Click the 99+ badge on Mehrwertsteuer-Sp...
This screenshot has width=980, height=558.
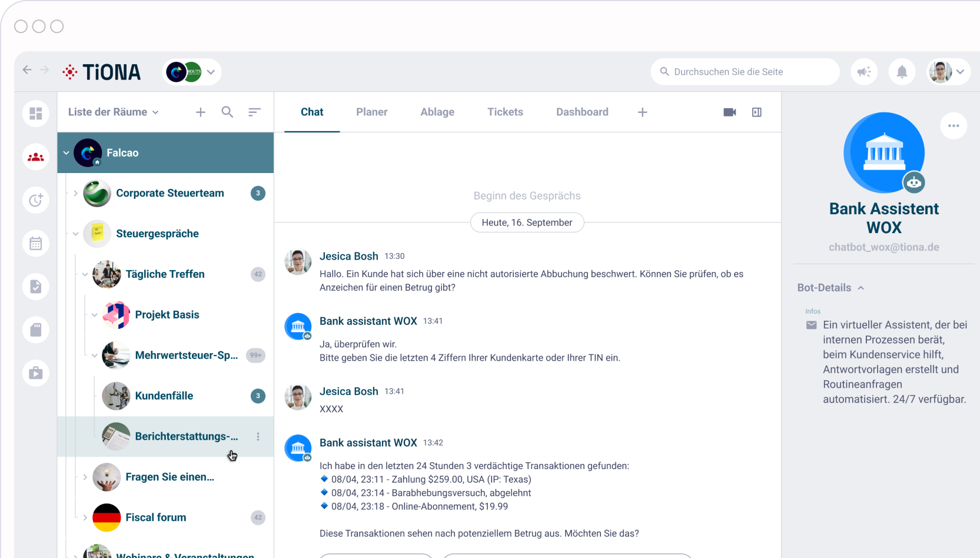pos(255,356)
